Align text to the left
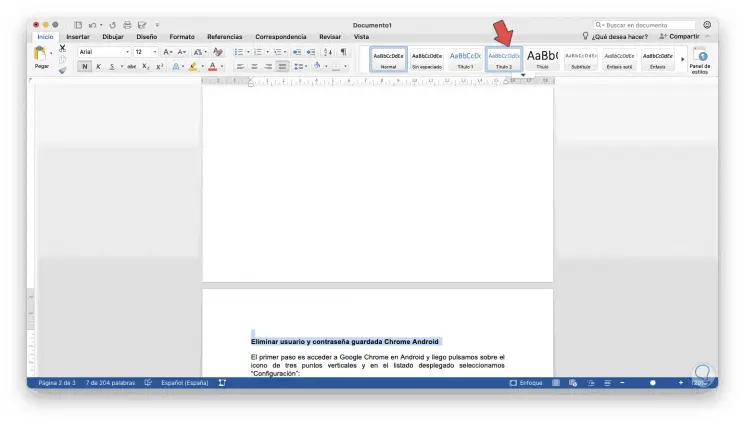Viewport: 745px width, 424px height. coord(240,67)
